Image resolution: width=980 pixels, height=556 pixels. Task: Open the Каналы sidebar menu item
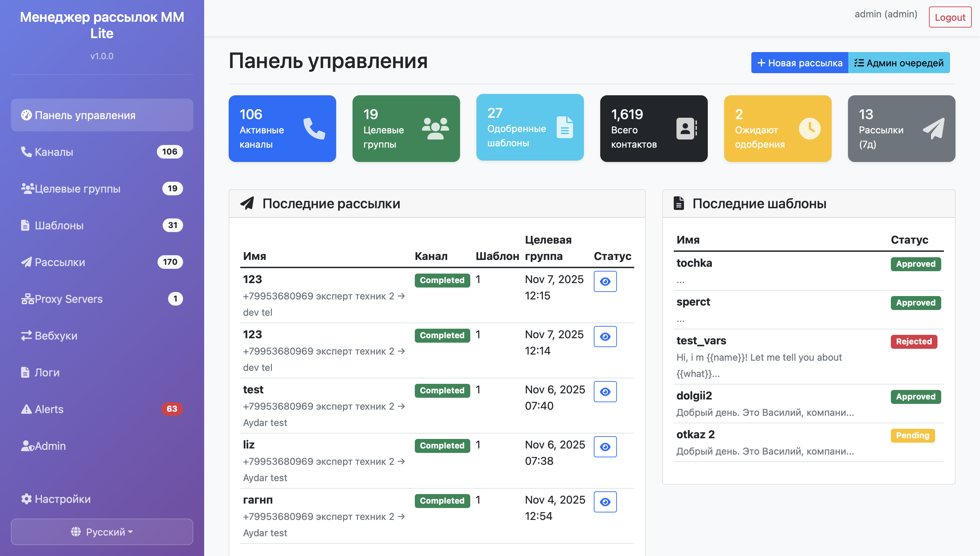point(54,152)
